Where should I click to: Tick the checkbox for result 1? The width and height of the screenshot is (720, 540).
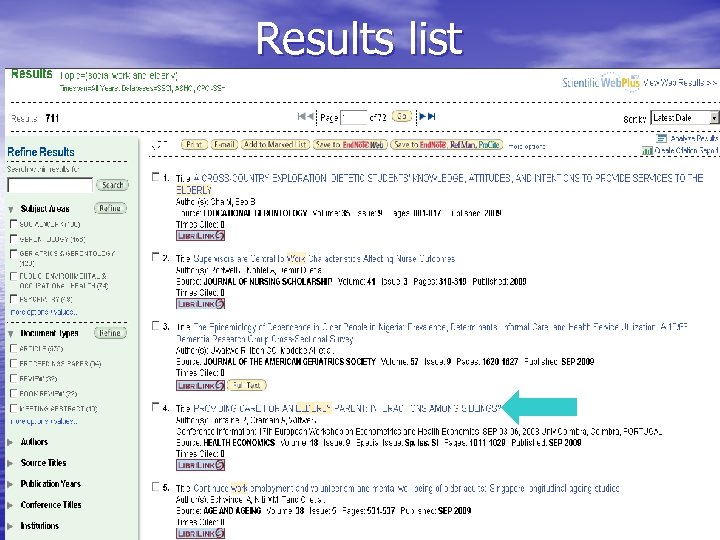(x=156, y=177)
